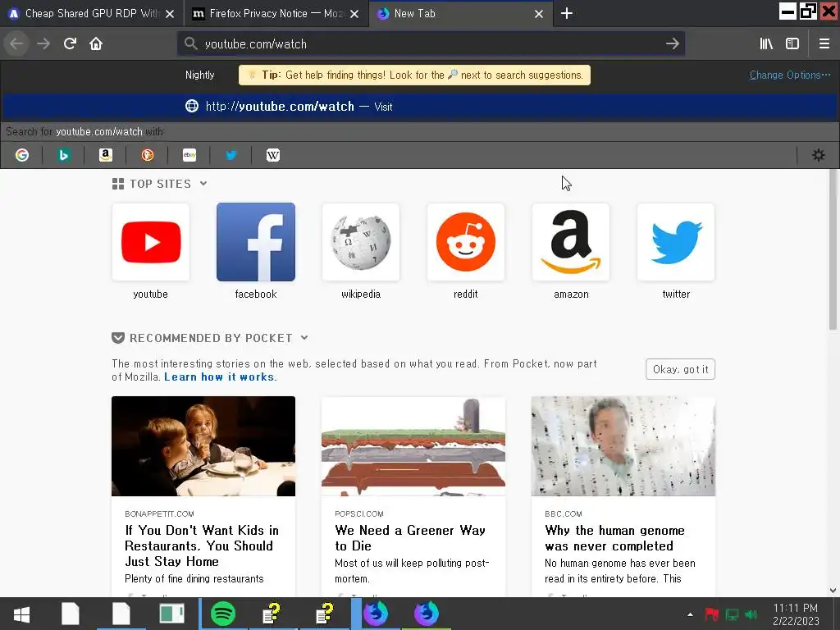Click the back navigation arrow
Screen dimensions: 840x630
pyautogui.click(x=16, y=44)
